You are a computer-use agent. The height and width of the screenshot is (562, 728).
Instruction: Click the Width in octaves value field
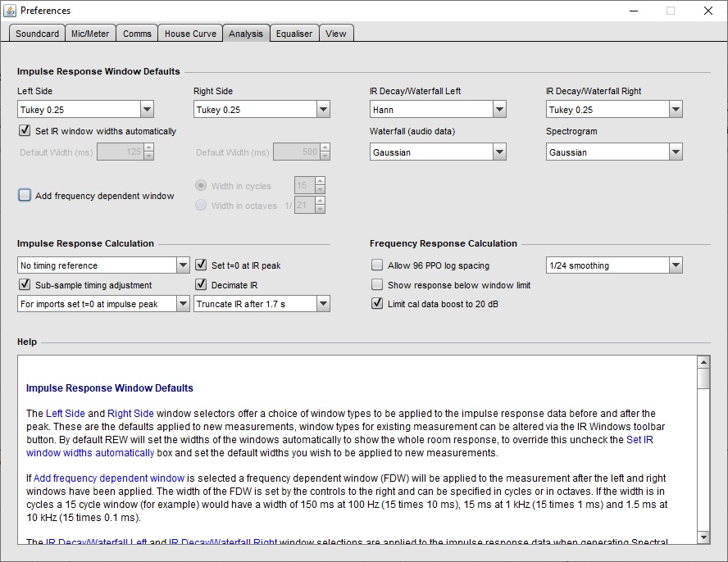[305, 205]
